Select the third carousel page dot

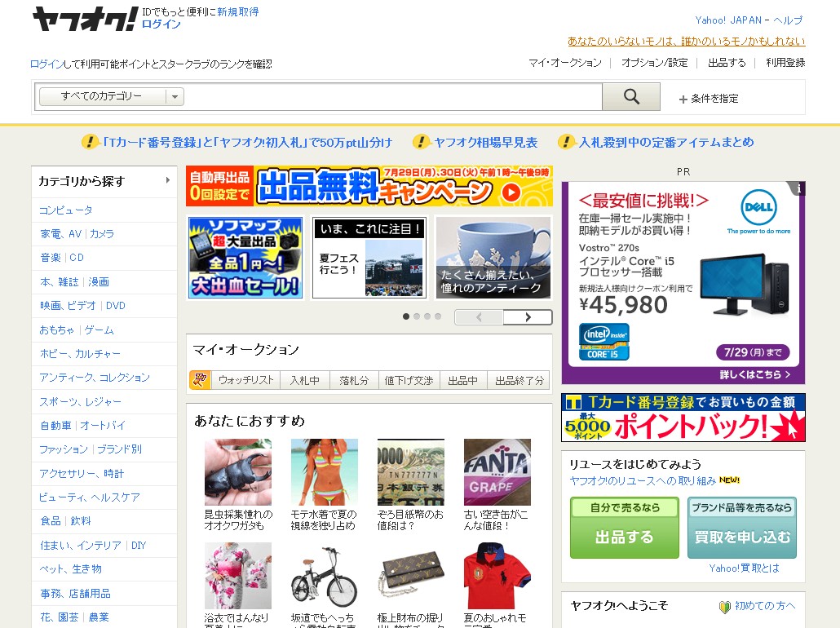[427, 316]
